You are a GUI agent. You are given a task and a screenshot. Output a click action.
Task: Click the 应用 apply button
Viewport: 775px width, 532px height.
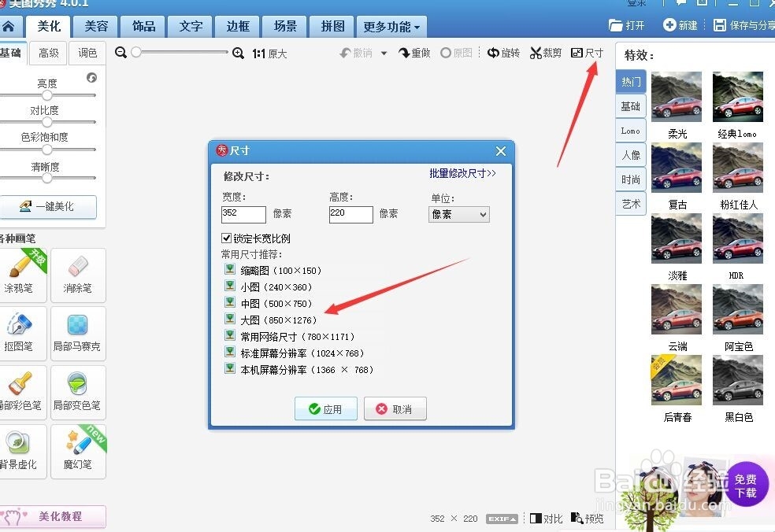pyautogui.click(x=325, y=408)
